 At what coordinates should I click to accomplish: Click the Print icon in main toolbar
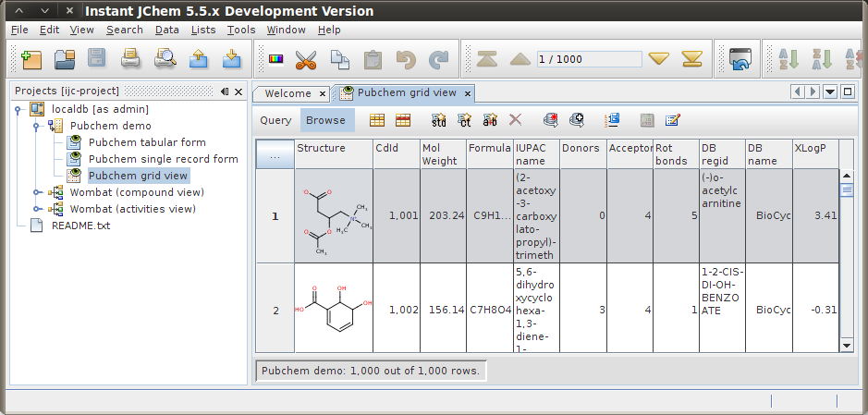click(x=130, y=60)
